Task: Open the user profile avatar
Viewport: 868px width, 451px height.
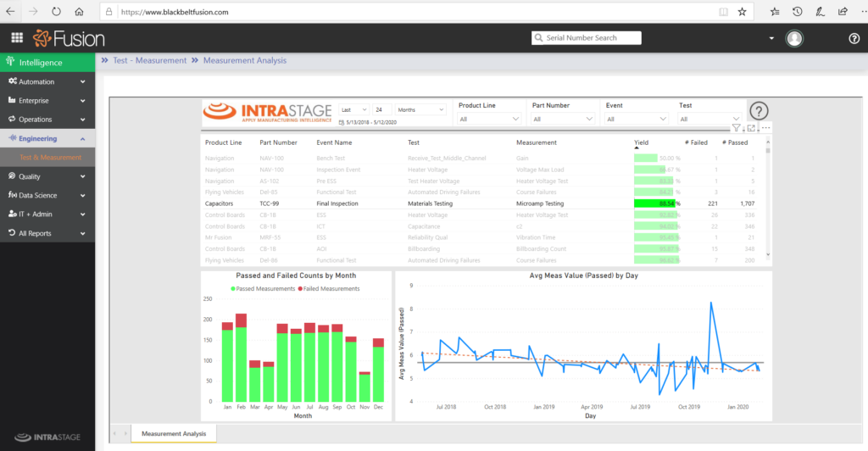Action: click(794, 38)
